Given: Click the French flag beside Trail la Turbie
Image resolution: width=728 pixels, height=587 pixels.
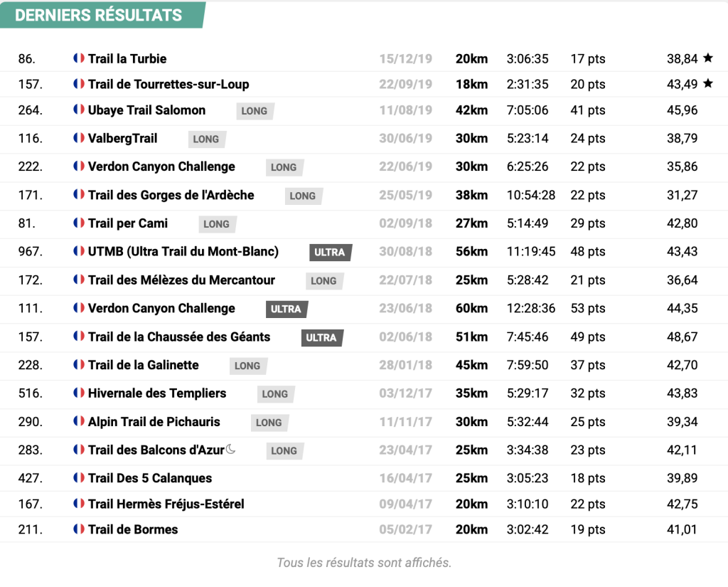Looking at the screenshot, I should point(79,58).
